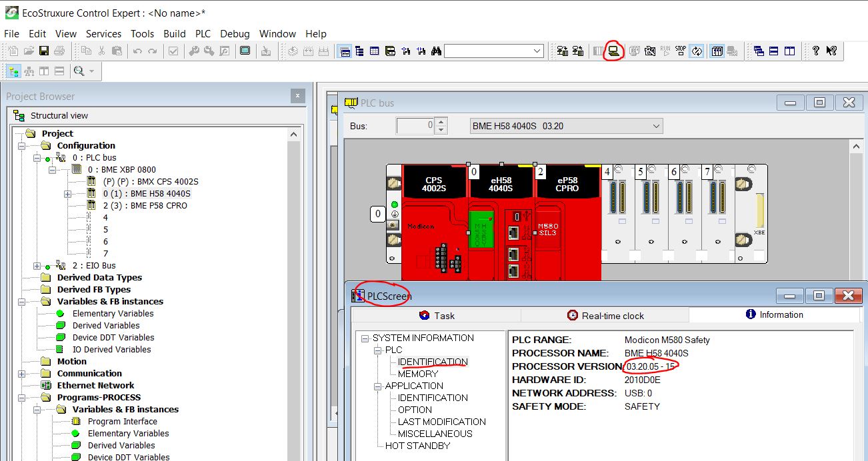
Task: Select HOT STANDBY in PLCScreen tree
Action: (417, 446)
